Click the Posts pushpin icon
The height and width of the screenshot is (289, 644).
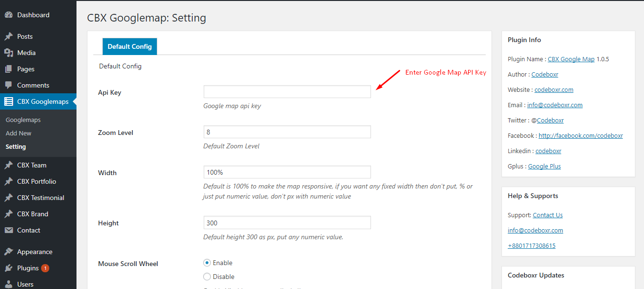click(9, 36)
